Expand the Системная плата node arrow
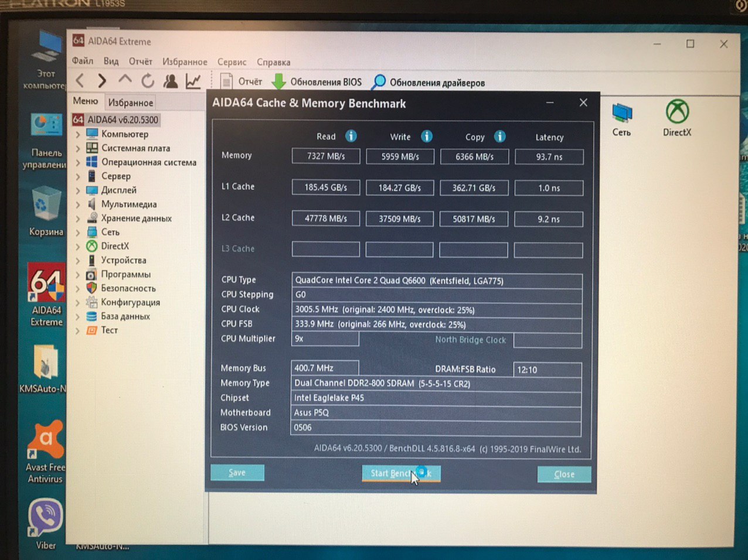 [77, 148]
